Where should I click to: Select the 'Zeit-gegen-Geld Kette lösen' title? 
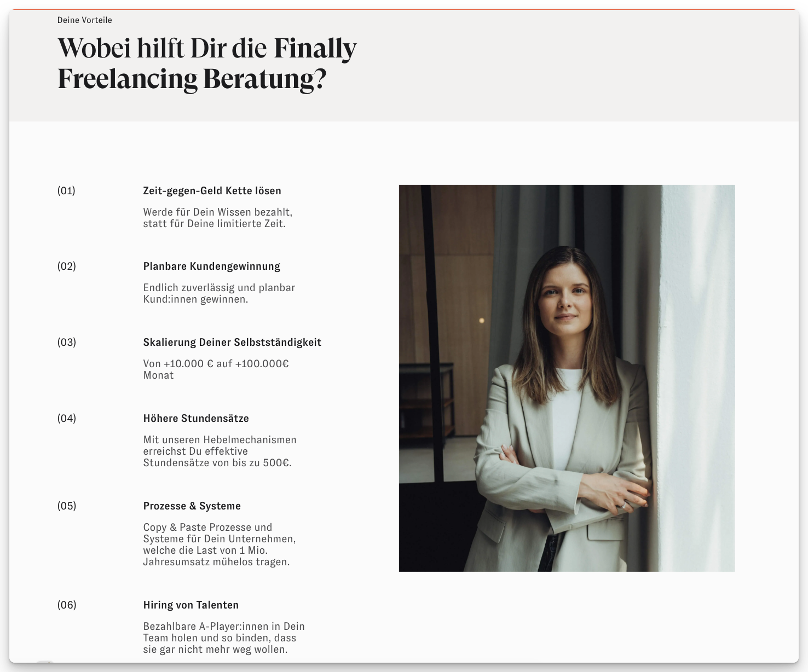(212, 191)
